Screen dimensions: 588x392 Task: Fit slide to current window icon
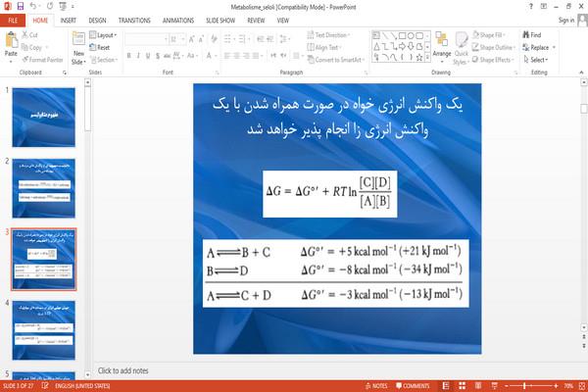[x=582, y=385]
